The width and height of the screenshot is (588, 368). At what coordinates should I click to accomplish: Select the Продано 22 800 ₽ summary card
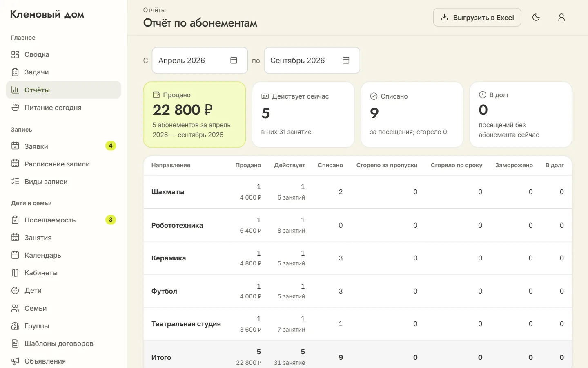tap(194, 114)
